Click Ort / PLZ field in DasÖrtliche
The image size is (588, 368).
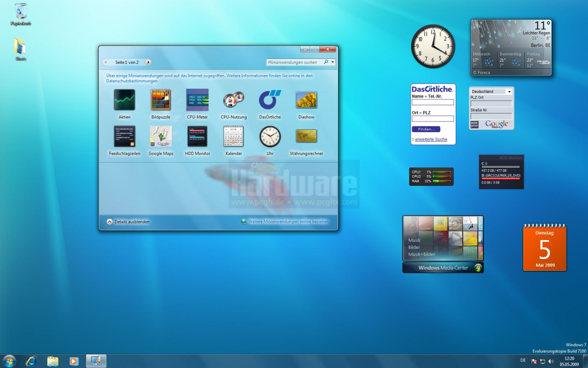(433, 119)
